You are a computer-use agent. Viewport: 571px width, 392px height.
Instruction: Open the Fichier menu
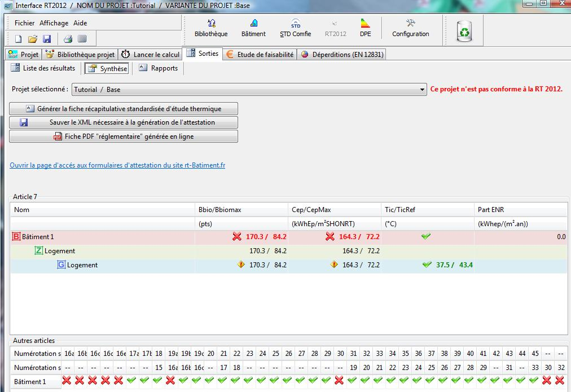[24, 23]
